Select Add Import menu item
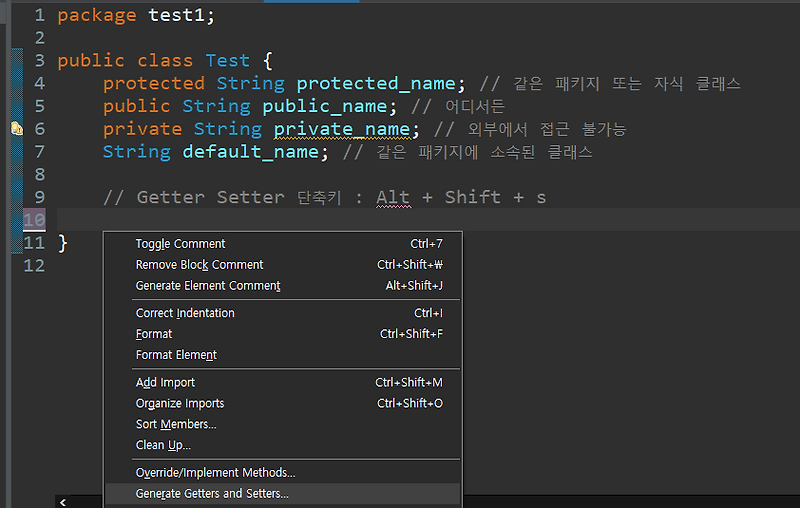800x508 pixels. tap(283, 383)
